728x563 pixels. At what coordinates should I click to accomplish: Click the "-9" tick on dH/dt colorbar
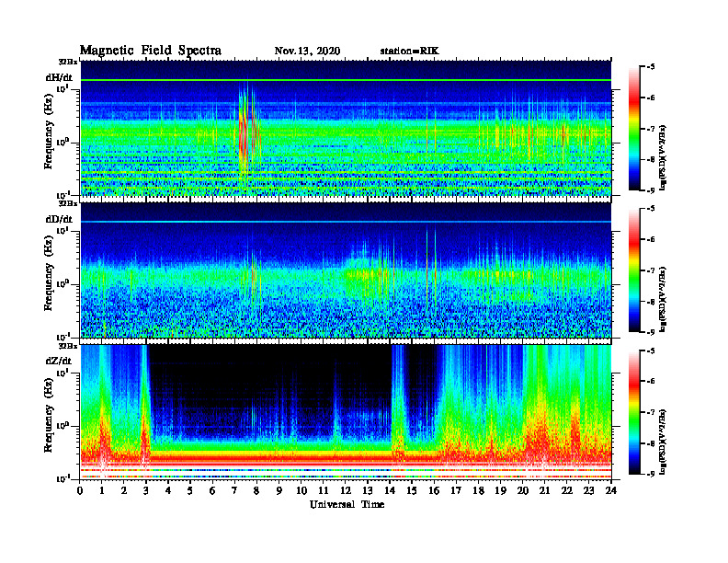651,190
